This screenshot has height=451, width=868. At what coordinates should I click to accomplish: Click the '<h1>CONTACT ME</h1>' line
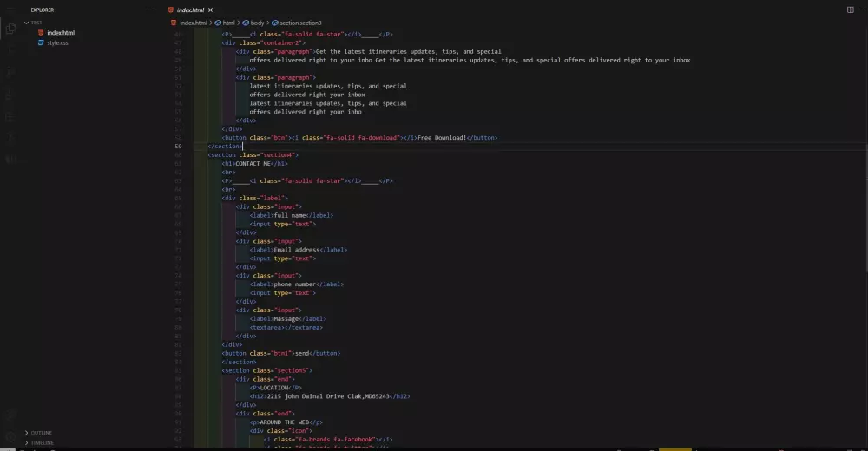click(x=254, y=163)
